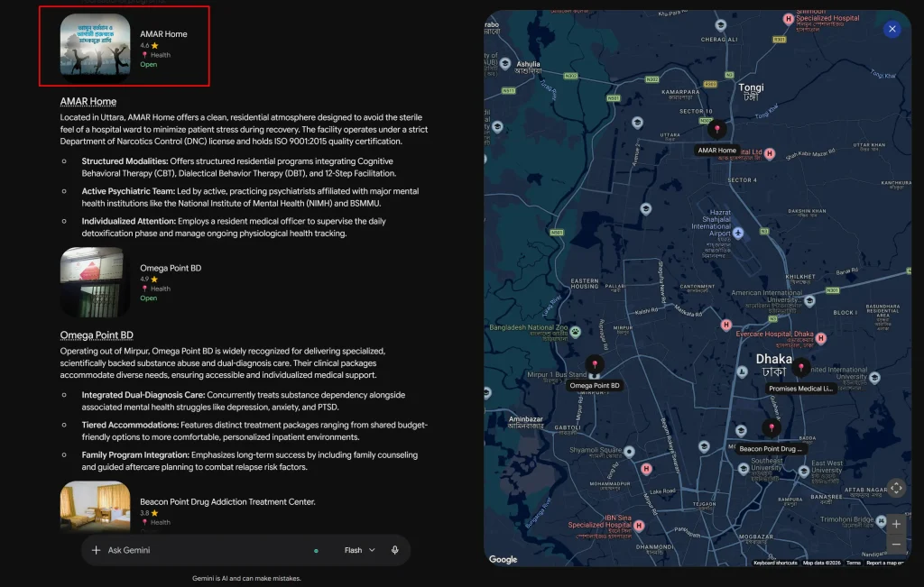This screenshot has width=924, height=587.
Task: Click the Map data ©2026 text
Action: (821, 563)
